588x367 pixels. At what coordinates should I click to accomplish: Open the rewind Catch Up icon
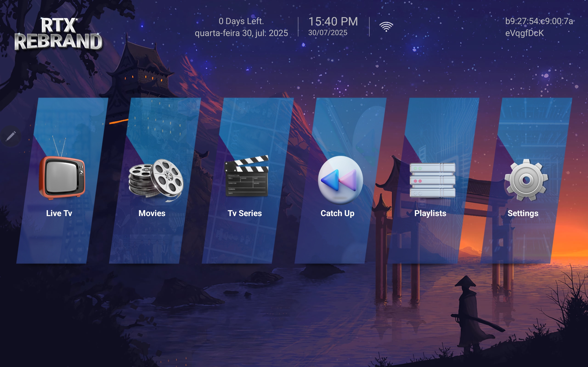[340, 180]
